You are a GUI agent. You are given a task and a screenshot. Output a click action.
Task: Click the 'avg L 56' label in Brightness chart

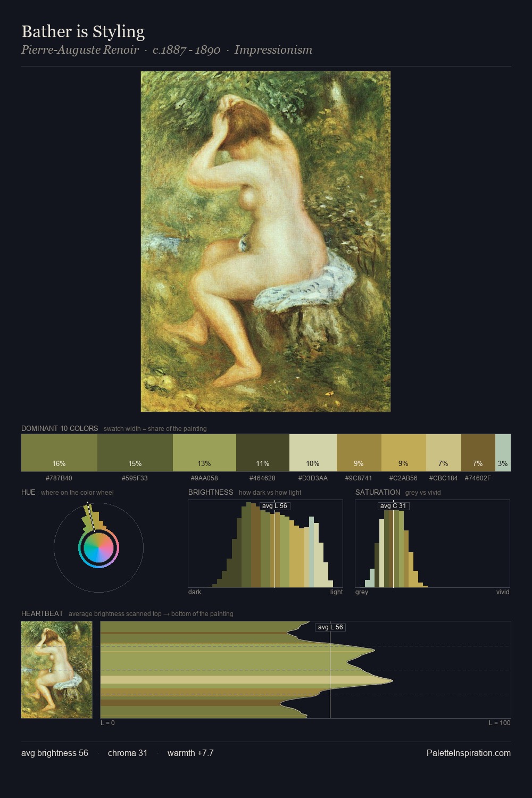pos(275,506)
